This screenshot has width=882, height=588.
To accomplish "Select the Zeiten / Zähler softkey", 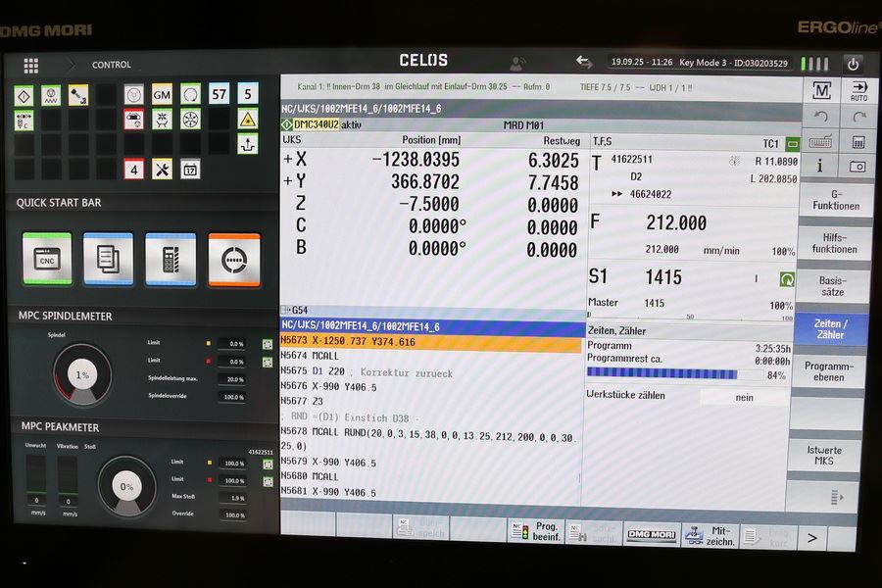I will 831,329.
